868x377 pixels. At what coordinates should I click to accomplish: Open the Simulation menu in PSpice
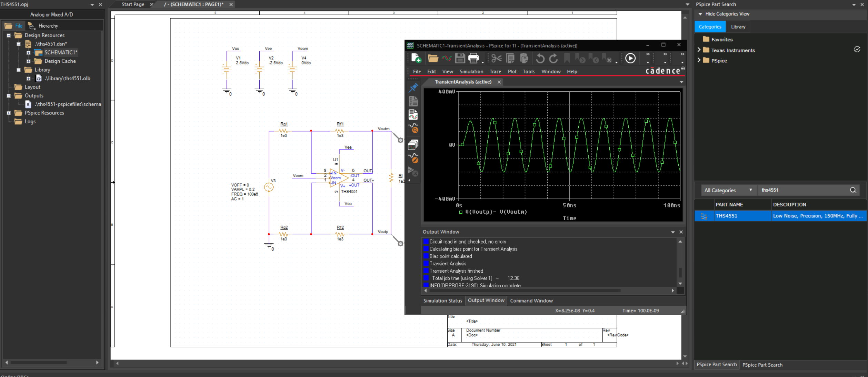pos(471,72)
